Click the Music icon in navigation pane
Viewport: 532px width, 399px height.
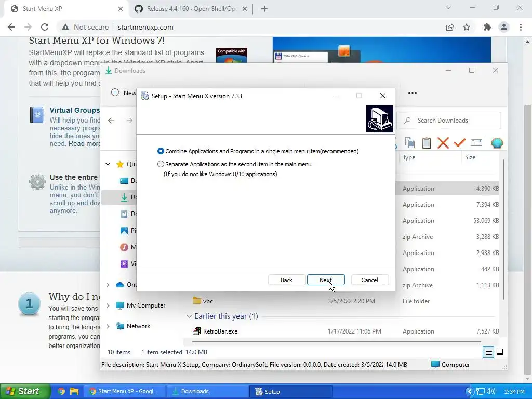(124, 247)
